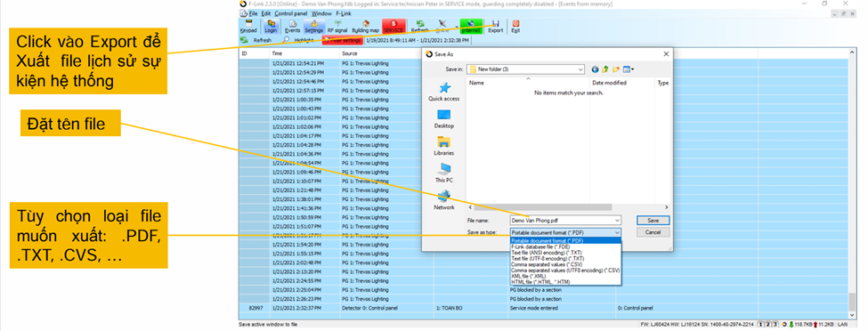Click the Source column header
This screenshot has width=868, height=331.
pyautogui.click(x=381, y=53)
